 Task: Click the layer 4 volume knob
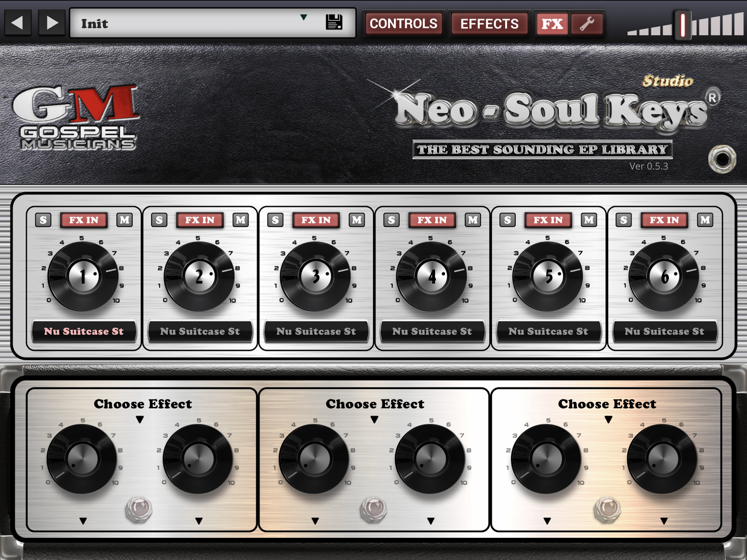[431, 276]
